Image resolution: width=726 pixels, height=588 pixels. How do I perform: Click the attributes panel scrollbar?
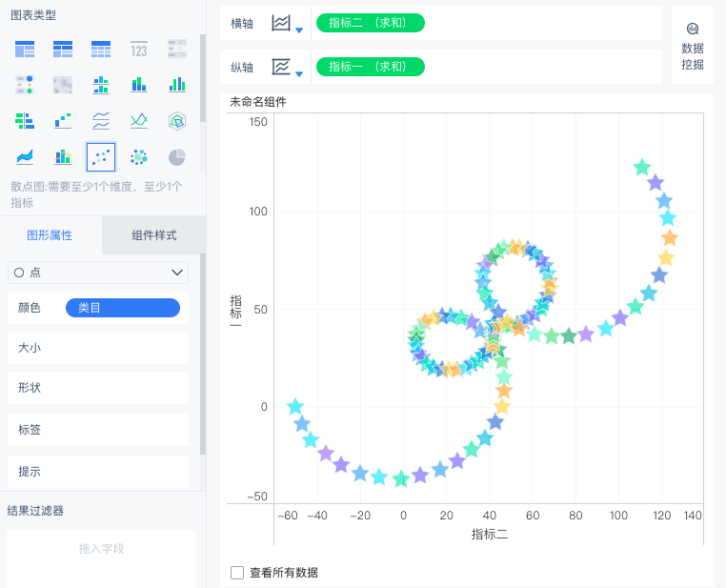[x=203, y=355]
